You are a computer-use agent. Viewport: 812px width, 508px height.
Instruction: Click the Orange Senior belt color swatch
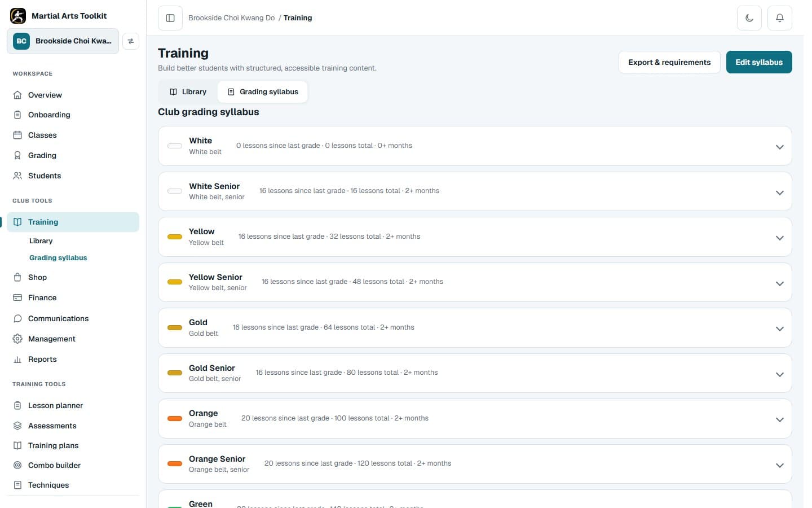(175, 463)
